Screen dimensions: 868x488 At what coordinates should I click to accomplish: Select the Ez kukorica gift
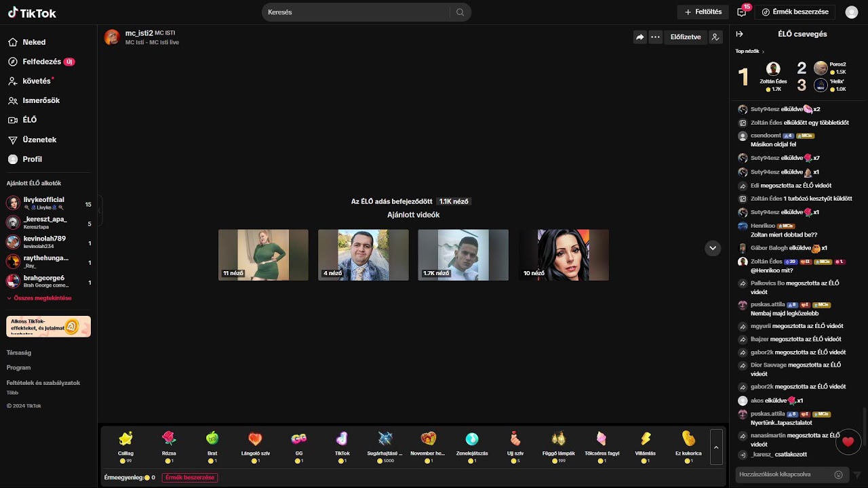pyautogui.click(x=688, y=447)
